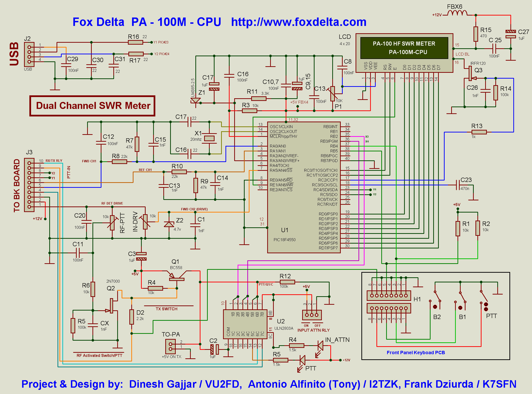
Task: Click the C23 470n capacitor
Action: (x=458, y=185)
